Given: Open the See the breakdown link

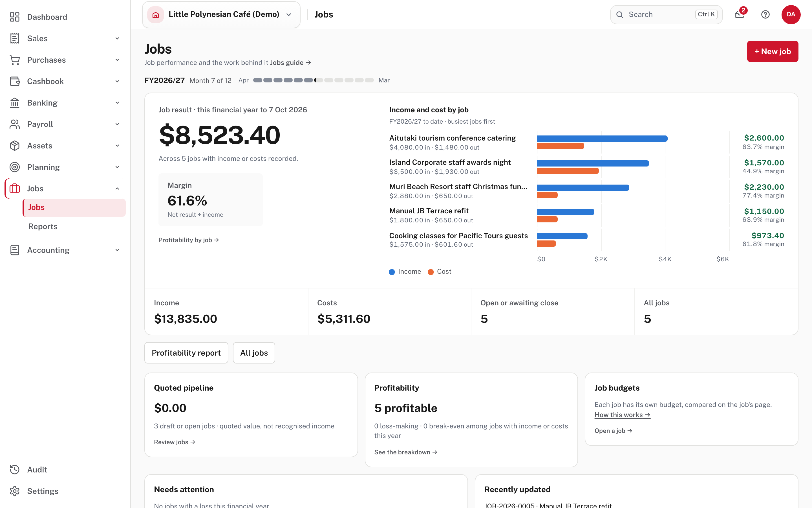Looking at the screenshot, I should pyautogui.click(x=406, y=452).
